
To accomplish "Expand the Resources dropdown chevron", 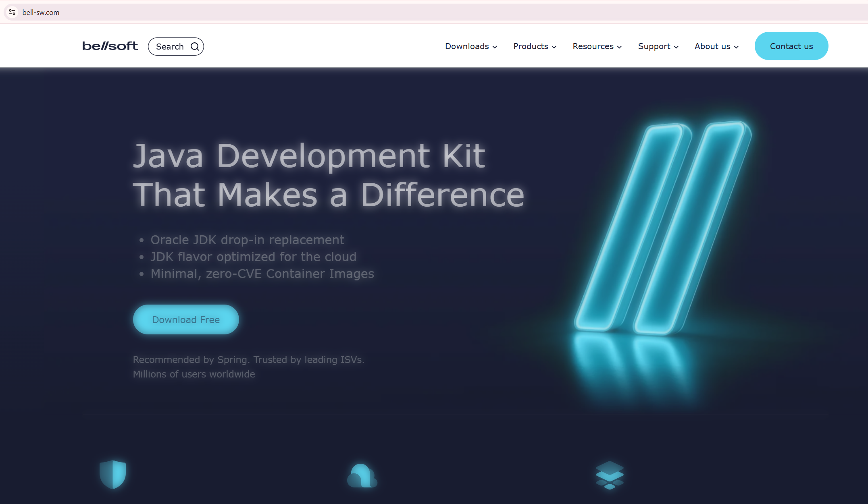I will pos(619,47).
